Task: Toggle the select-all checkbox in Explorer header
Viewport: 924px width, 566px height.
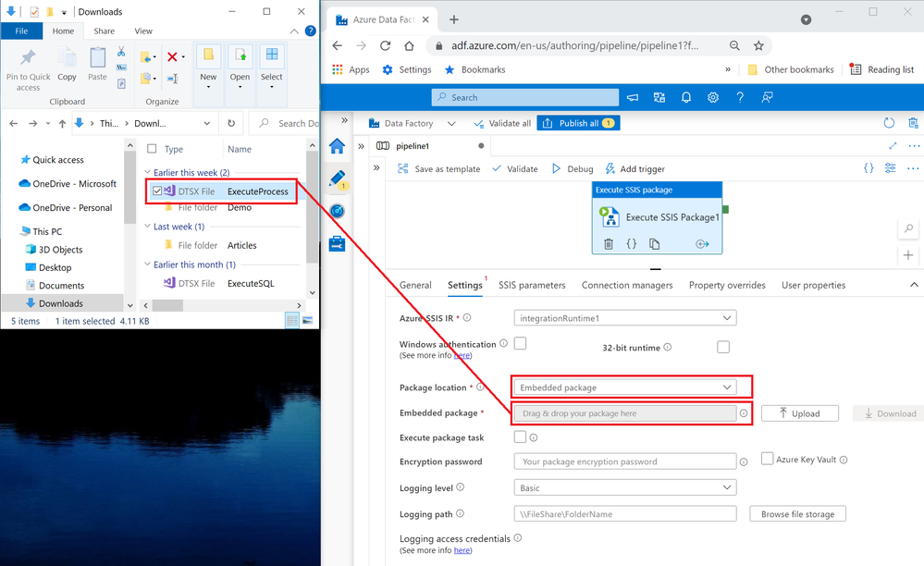Action: pyautogui.click(x=152, y=148)
